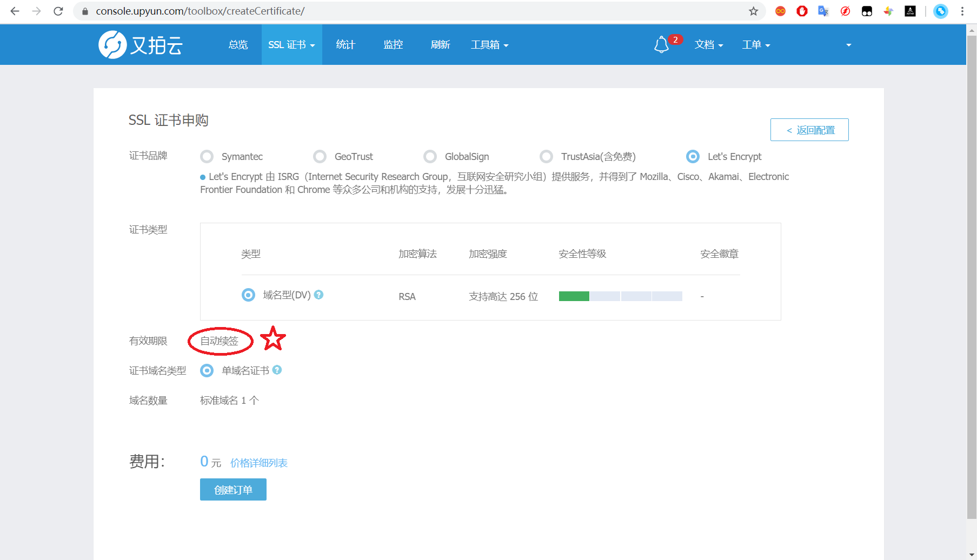The width and height of the screenshot is (977, 560).
Task: Click the 0 元 fee amount
Action: [211, 462]
